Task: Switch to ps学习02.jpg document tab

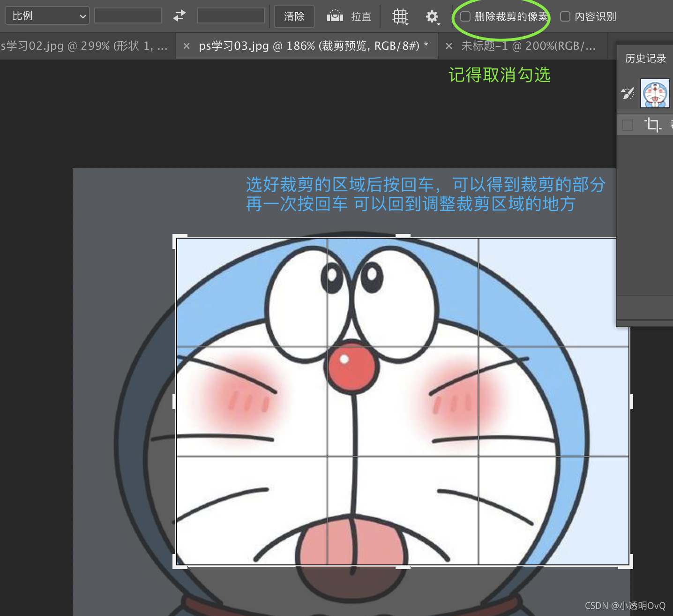Action: click(x=84, y=46)
